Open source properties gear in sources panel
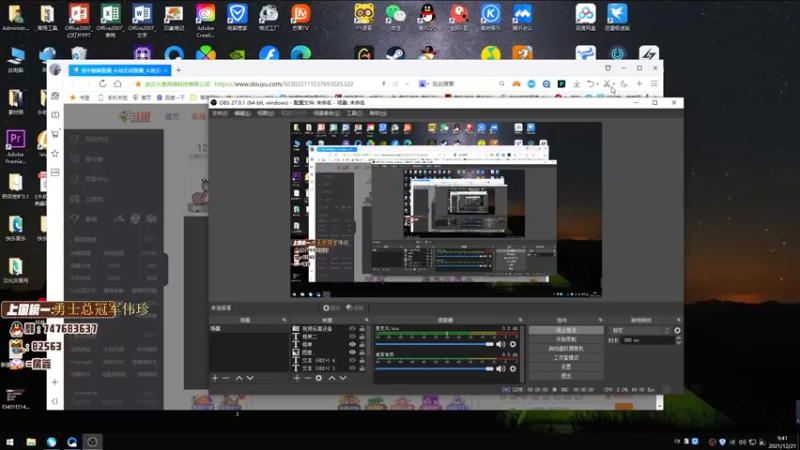The width and height of the screenshot is (800, 450). coord(319,378)
